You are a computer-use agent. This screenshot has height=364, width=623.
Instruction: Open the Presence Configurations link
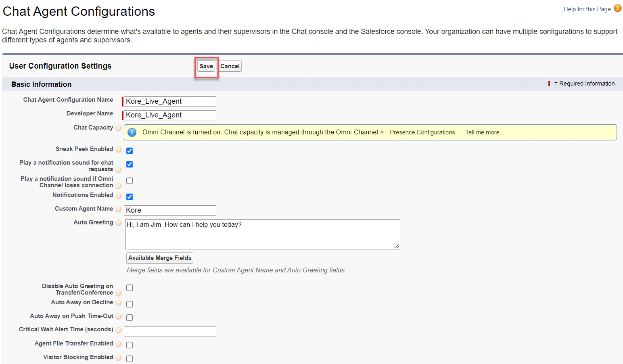click(422, 132)
